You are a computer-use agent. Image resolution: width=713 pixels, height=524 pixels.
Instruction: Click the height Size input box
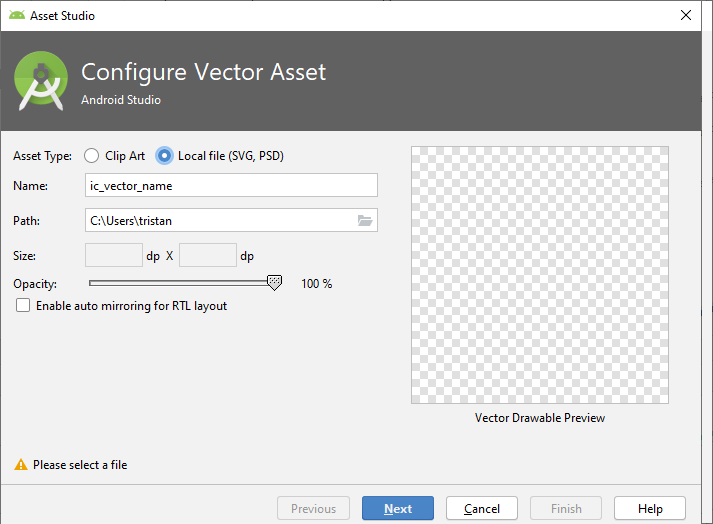[208, 256]
